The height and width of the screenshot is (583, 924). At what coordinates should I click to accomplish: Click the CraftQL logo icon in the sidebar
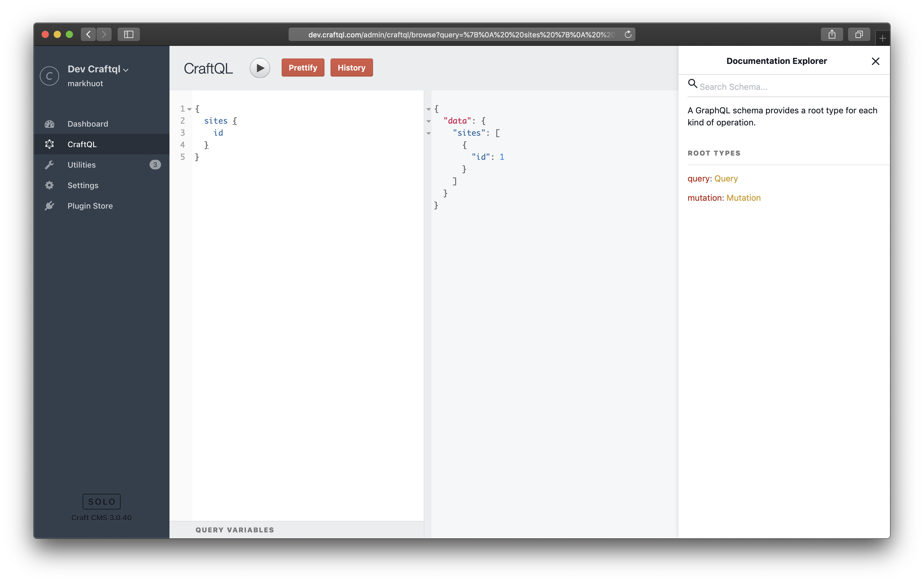click(49, 144)
